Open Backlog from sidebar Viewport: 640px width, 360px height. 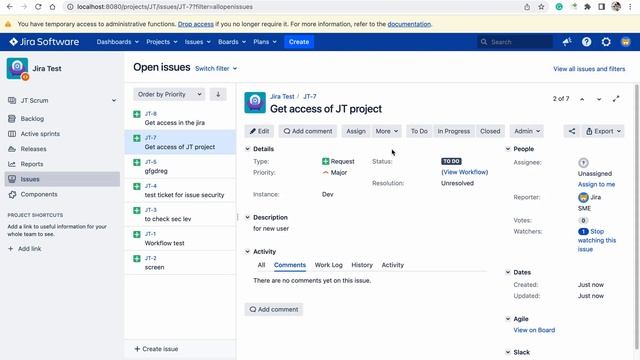(x=32, y=119)
